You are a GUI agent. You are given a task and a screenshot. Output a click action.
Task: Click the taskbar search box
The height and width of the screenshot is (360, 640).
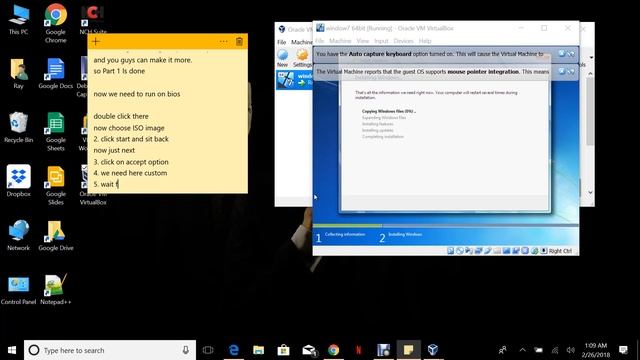[x=110, y=350]
